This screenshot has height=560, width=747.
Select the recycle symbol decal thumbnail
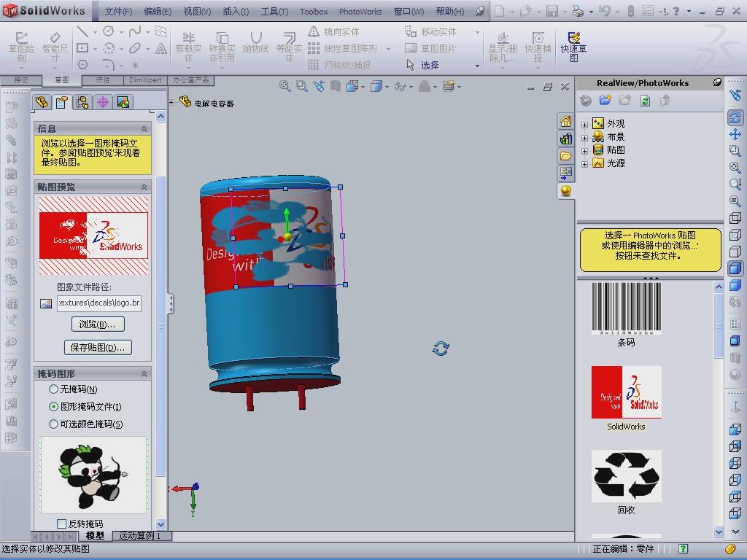626,476
